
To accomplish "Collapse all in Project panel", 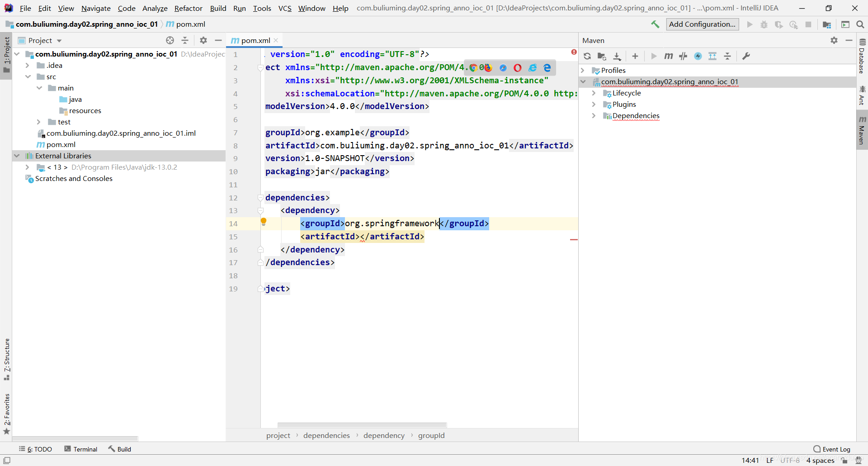I will coord(185,40).
